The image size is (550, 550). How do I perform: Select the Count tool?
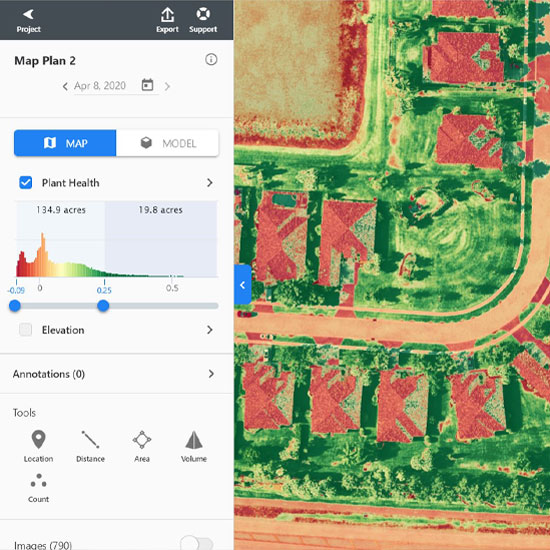[38, 488]
